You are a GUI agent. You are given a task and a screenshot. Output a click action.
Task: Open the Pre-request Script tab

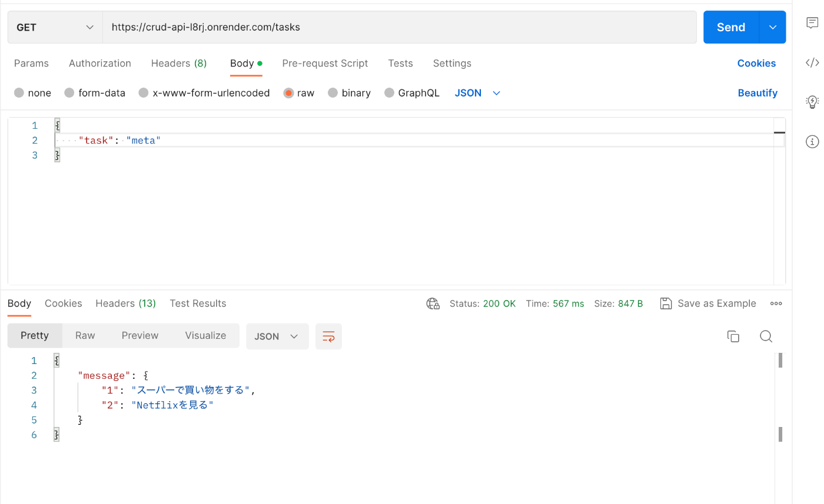click(325, 64)
